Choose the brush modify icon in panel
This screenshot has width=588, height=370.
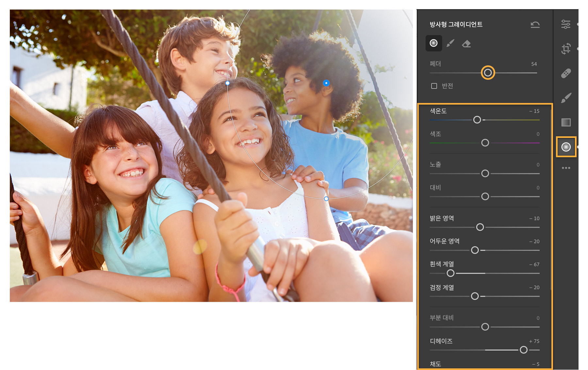[450, 43]
